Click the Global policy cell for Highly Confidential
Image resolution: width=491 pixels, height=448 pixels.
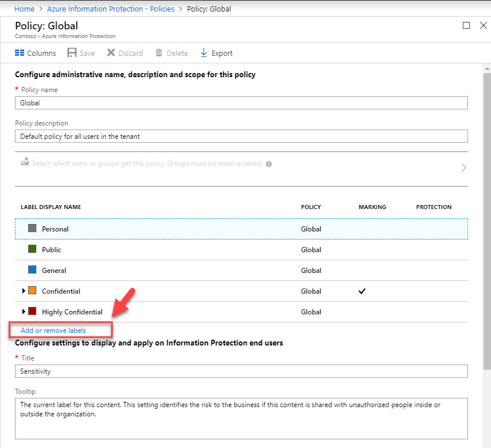(x=311, y=312)
